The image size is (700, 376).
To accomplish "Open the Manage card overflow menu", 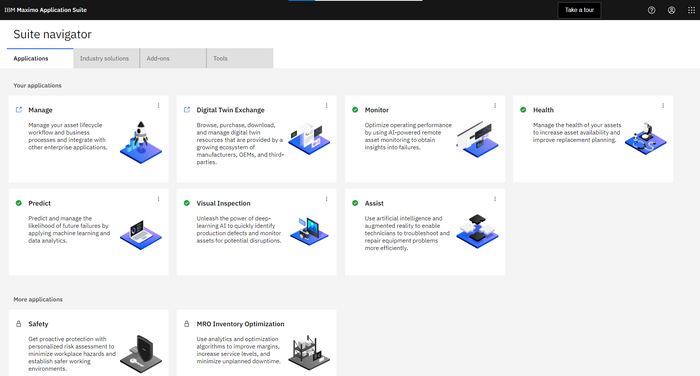I will [158, 106].
